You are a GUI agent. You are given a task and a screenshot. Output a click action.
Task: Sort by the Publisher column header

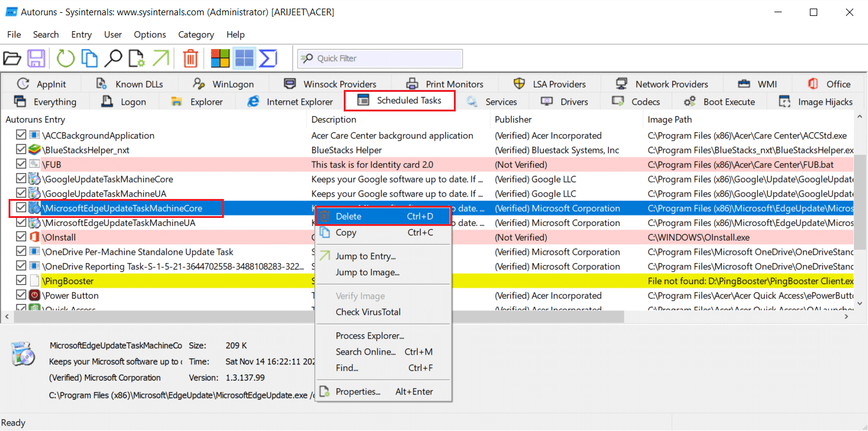point(513,119)
